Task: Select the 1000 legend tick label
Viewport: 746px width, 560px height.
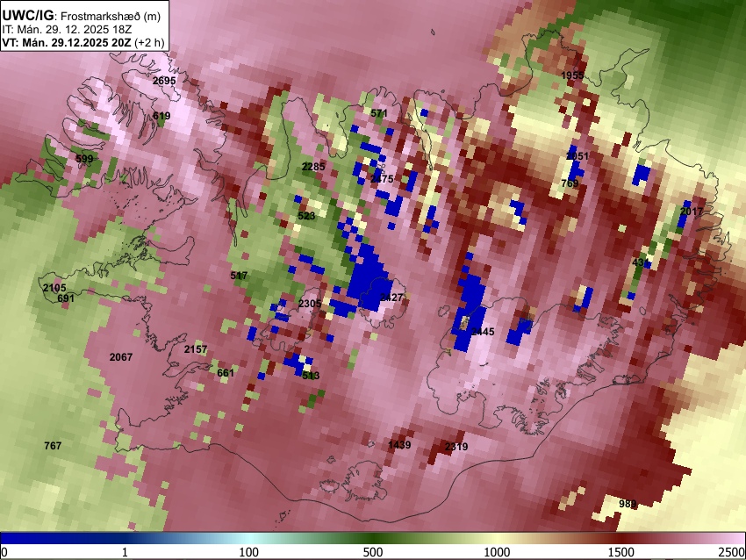Action: click(x=497, y=552)
